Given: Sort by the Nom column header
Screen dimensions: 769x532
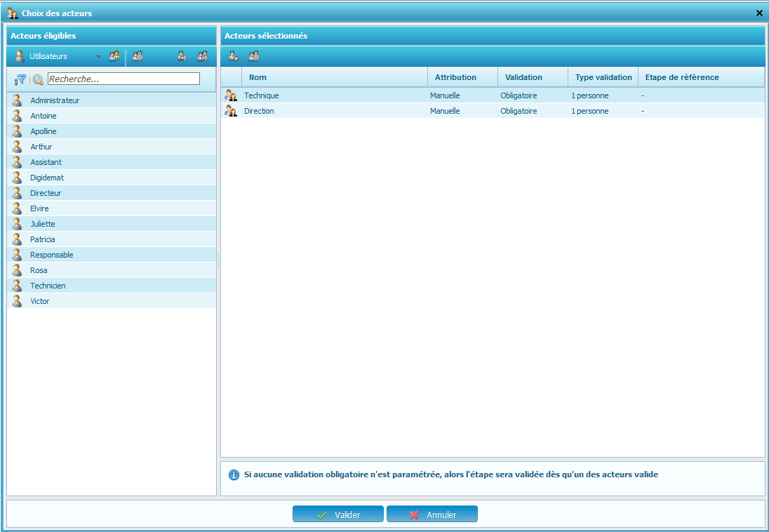Looking at the screenshot, I should point(258,77).
